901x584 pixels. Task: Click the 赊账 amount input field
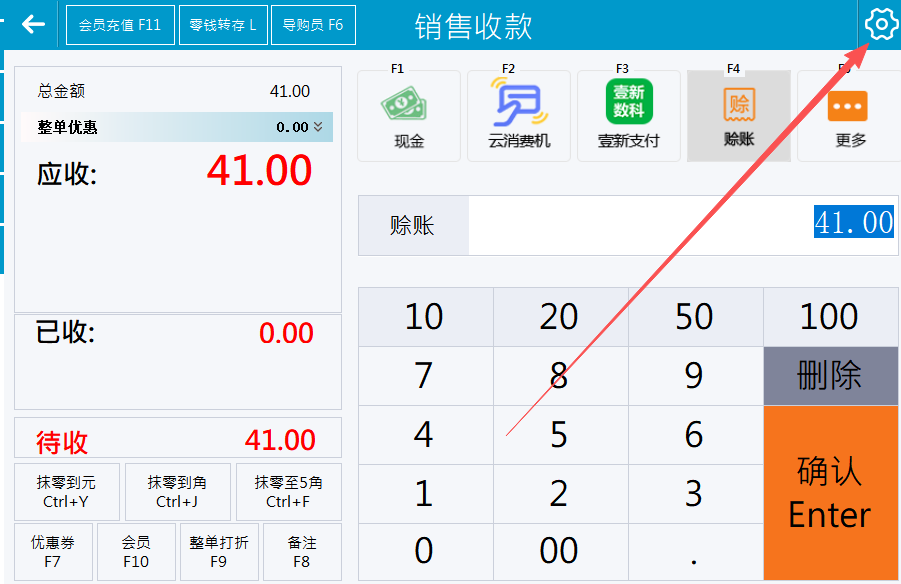click(680, 224)
